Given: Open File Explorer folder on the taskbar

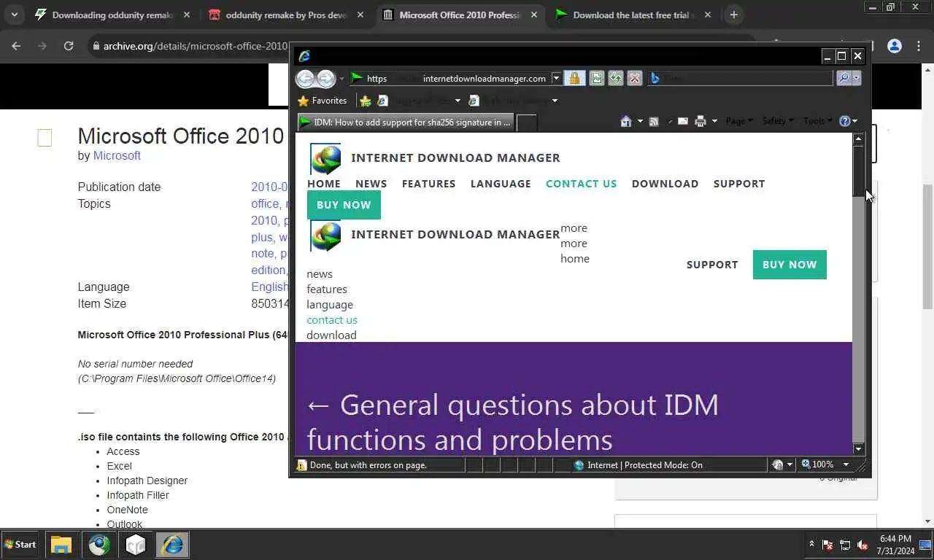Looking at the screenshot, I should pyautogui.click(x=61, y=545).
